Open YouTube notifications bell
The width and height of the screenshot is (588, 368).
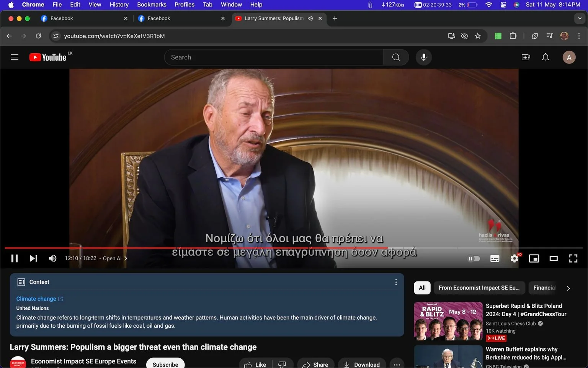546,57
